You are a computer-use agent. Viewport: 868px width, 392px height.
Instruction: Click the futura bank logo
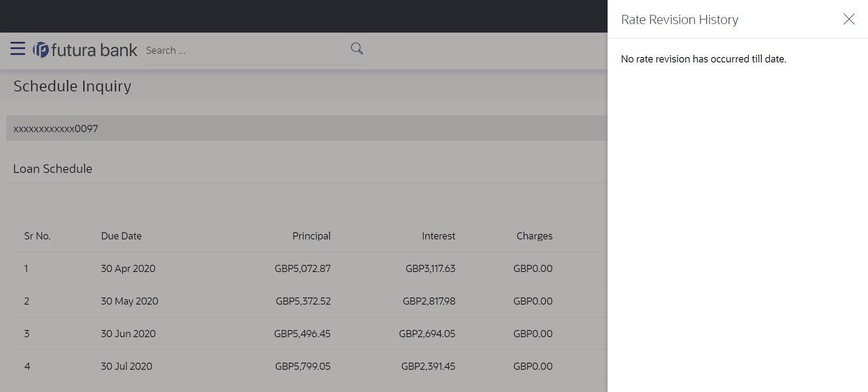(85, 50)
